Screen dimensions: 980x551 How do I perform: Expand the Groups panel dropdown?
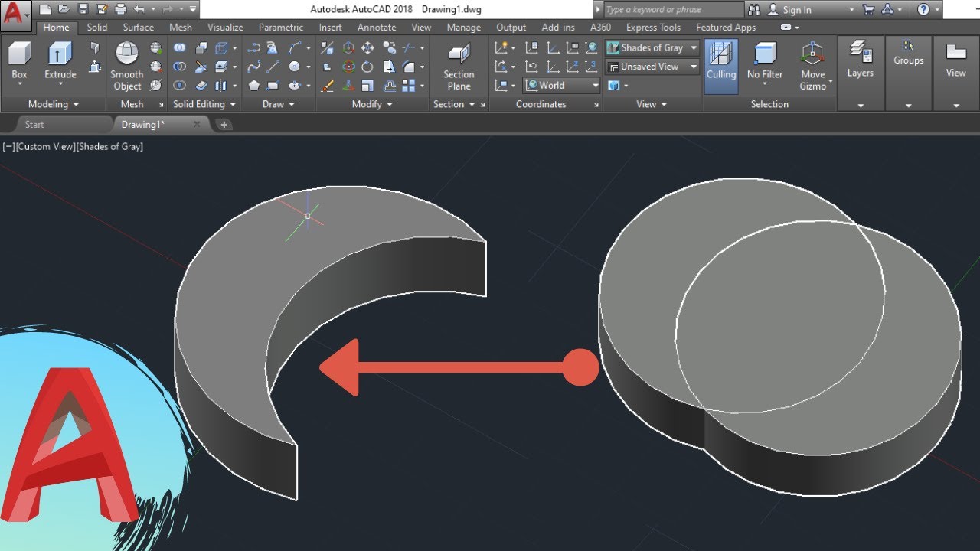point(908,106)
